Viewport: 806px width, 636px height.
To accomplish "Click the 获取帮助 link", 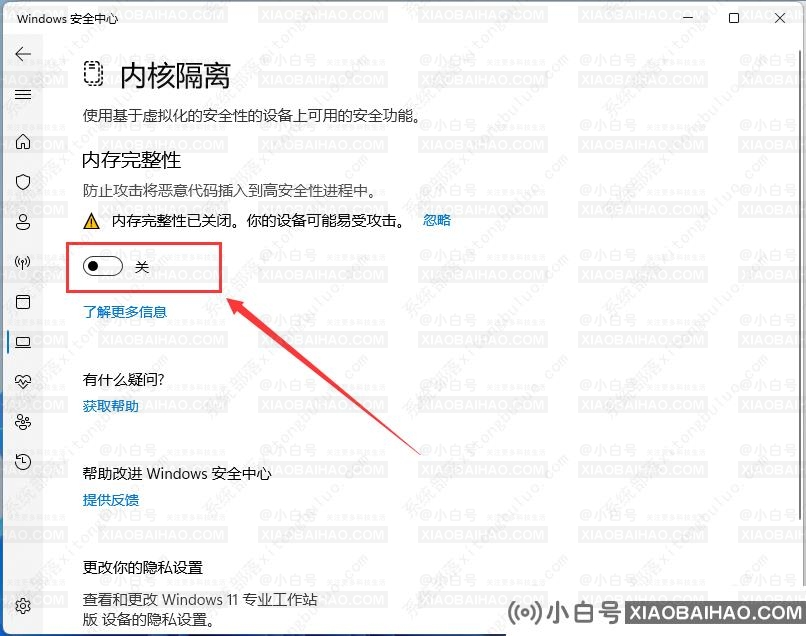I will [111, 406].
